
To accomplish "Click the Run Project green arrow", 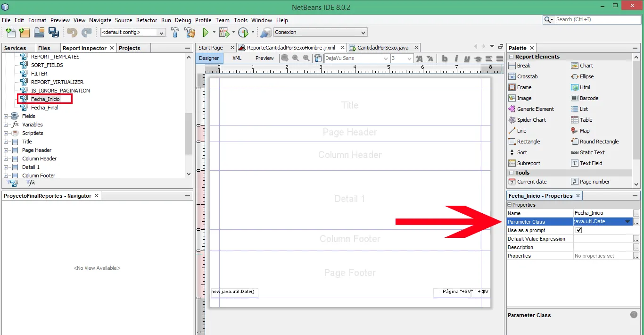I will tap(206, 33).
